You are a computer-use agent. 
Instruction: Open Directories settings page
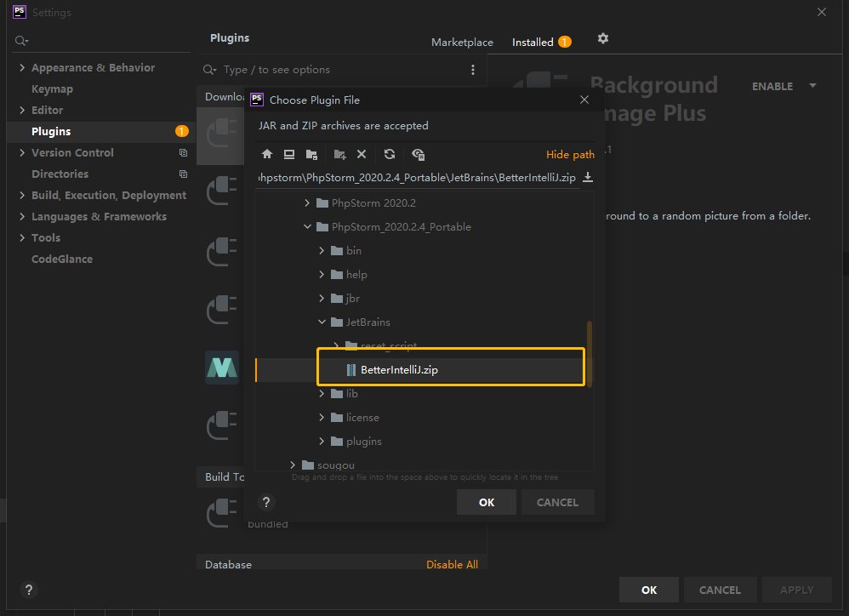click(60, 174)
